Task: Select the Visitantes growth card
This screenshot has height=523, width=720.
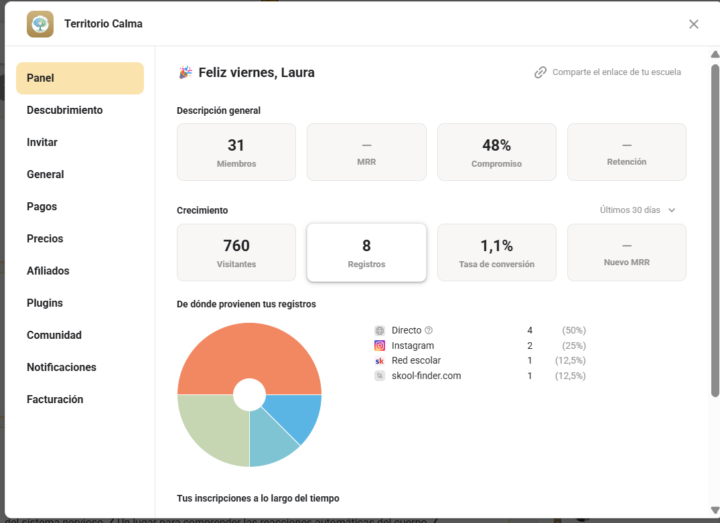Action: click(x=236, y=252)
